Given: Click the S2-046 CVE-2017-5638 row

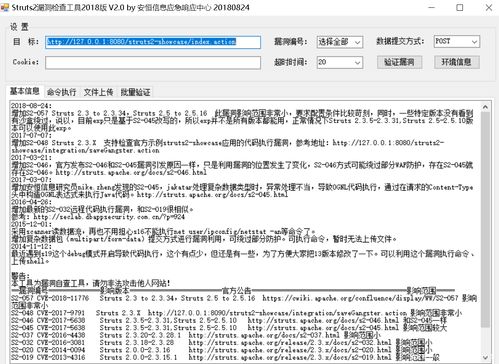Looking at the screenshot, I should [x=229, y=320].
